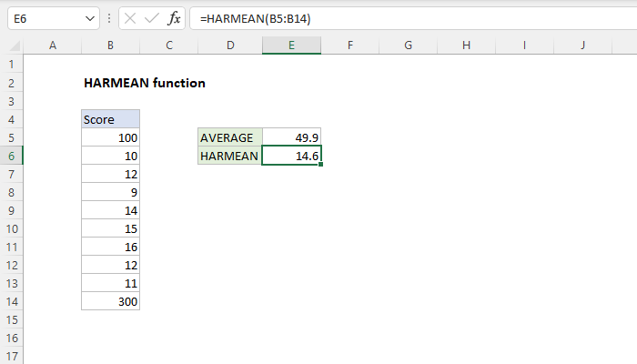Select column G header

click(409, 45)
